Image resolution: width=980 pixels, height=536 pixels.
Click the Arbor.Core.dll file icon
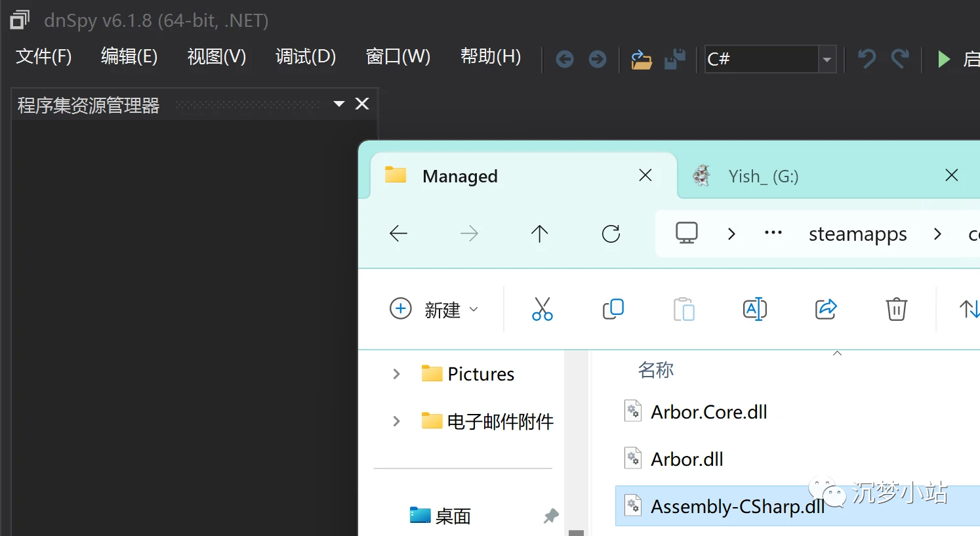(x=633, y=411)
